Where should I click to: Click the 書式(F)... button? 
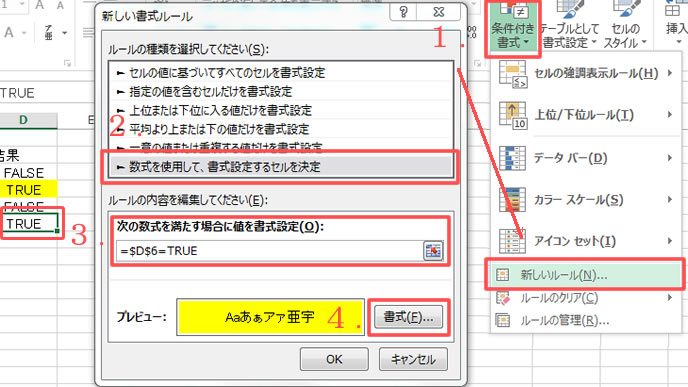pos(408,317)
